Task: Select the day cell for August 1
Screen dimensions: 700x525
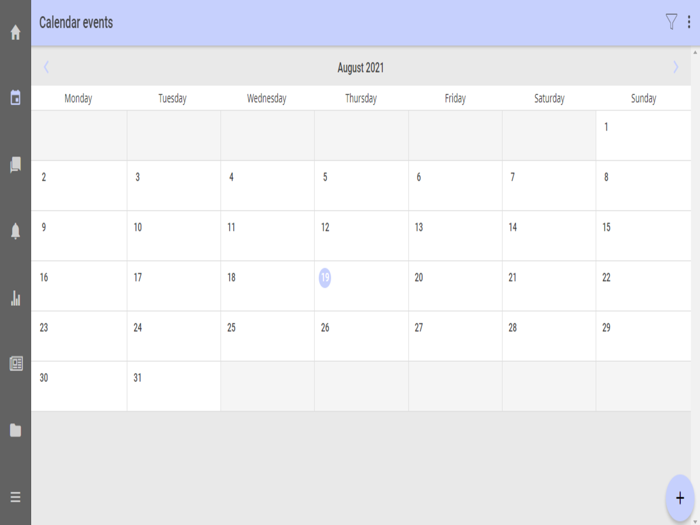Action: point(643,136)
